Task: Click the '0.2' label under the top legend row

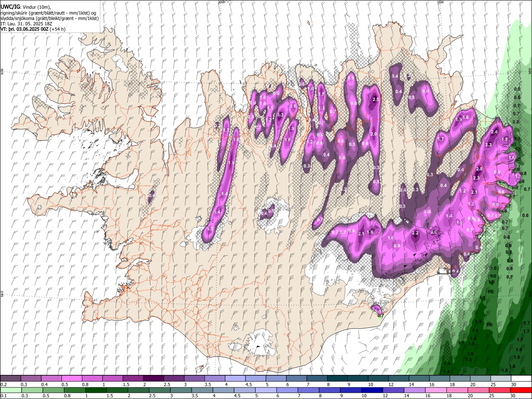Action: click(3, 384)
